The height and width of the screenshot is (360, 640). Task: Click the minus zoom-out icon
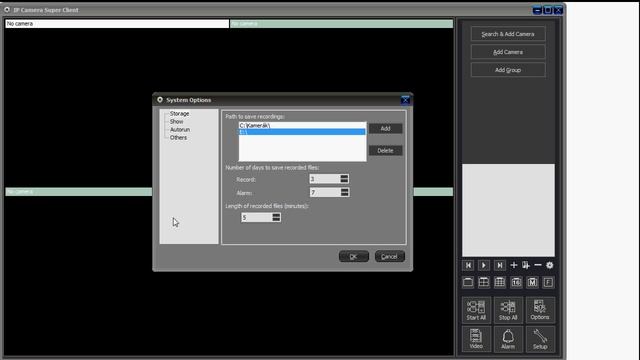point(538,265)
